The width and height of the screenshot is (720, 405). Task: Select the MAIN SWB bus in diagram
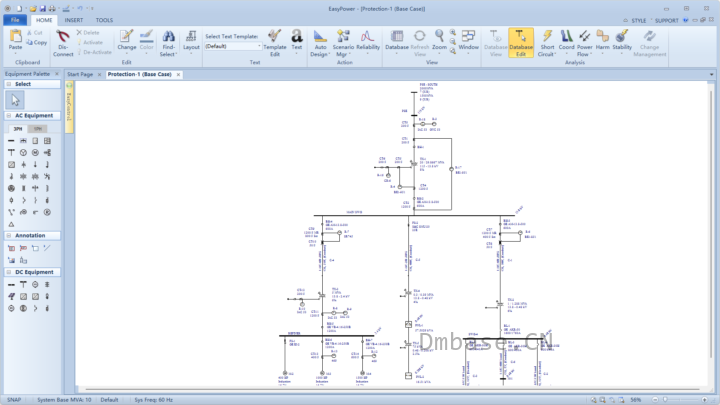pyautogui.click(x=414, y=215)
